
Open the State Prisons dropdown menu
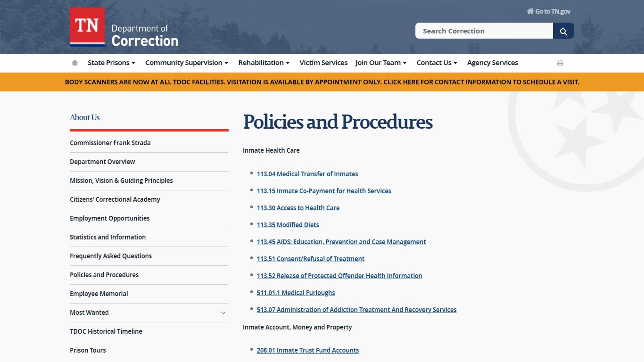coord(111,63)
